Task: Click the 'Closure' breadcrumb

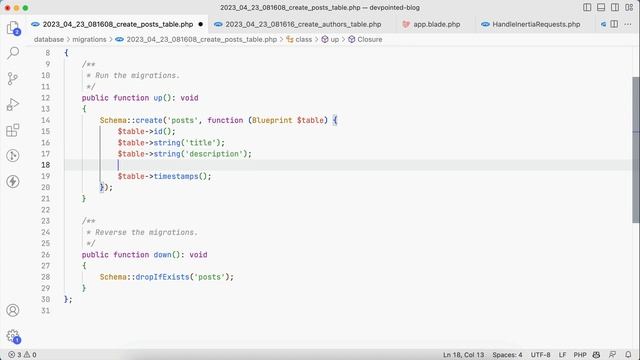Action: [x=370, y=39]
